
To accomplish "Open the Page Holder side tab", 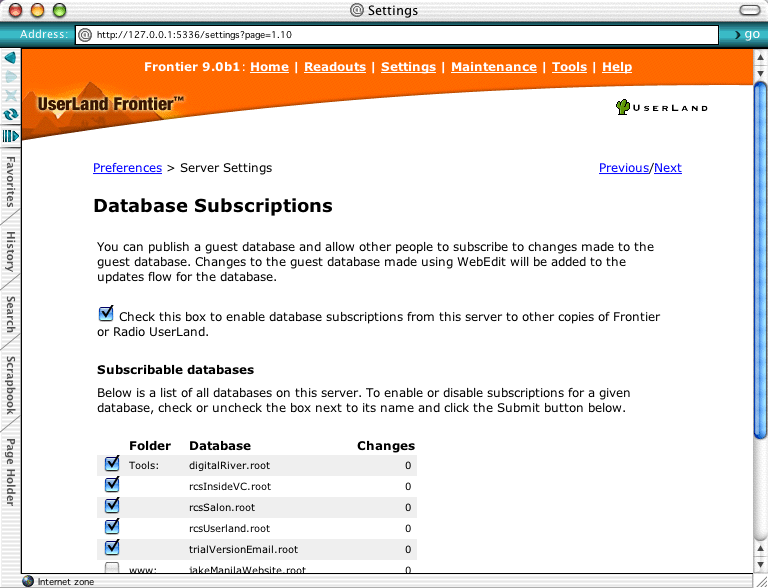I will [x=10, y=472].
